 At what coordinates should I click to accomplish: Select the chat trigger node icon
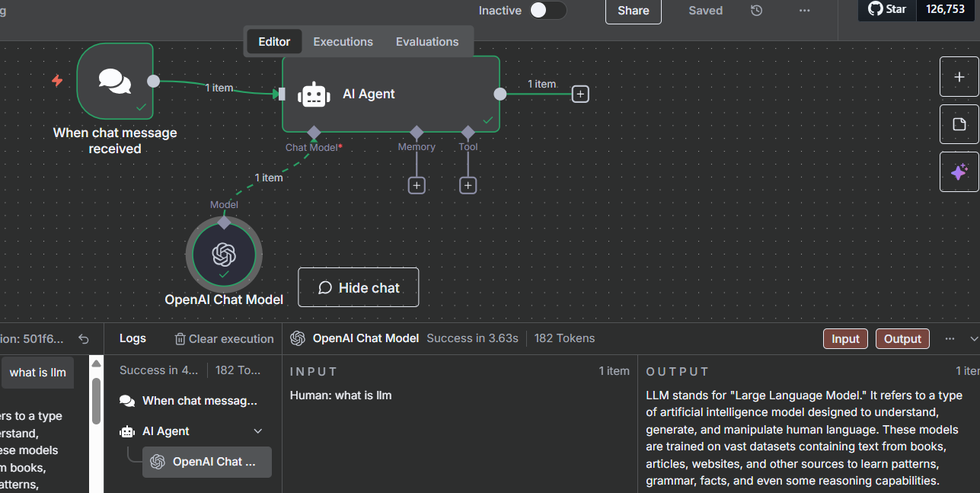[115, 82]
